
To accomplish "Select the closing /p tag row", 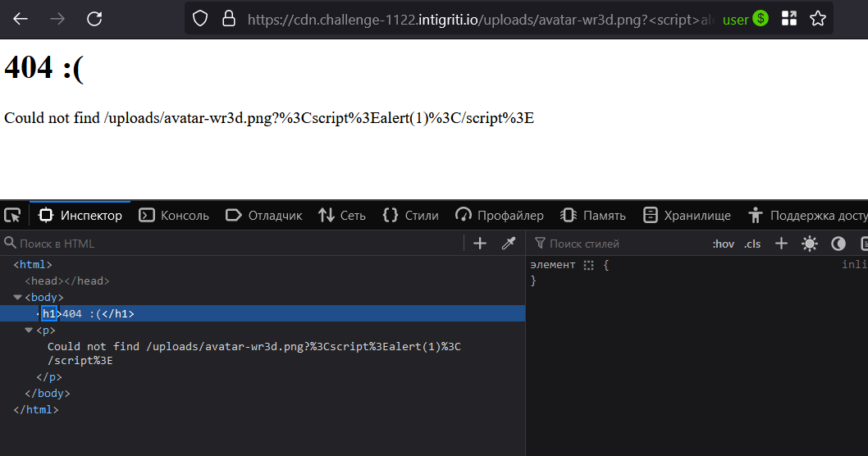I will point(48,377).
